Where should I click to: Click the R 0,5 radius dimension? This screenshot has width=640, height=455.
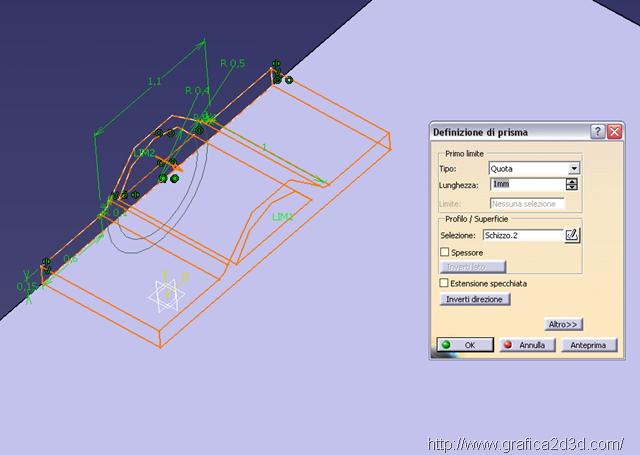(231, 63)
